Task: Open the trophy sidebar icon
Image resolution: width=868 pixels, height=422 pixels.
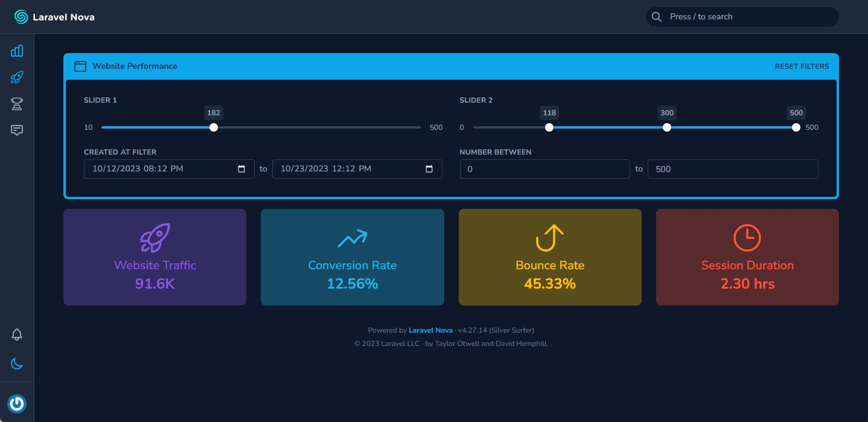Action: coord(17,104)
